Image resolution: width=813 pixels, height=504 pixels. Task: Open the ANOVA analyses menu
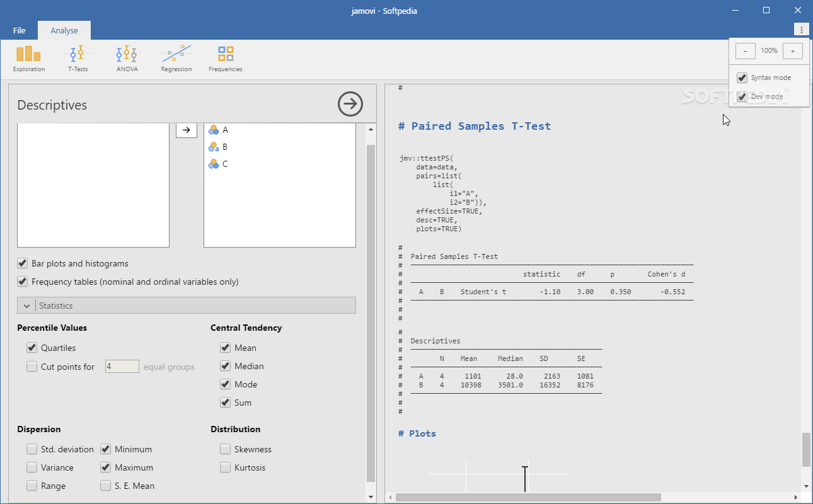tap(127, 59)
